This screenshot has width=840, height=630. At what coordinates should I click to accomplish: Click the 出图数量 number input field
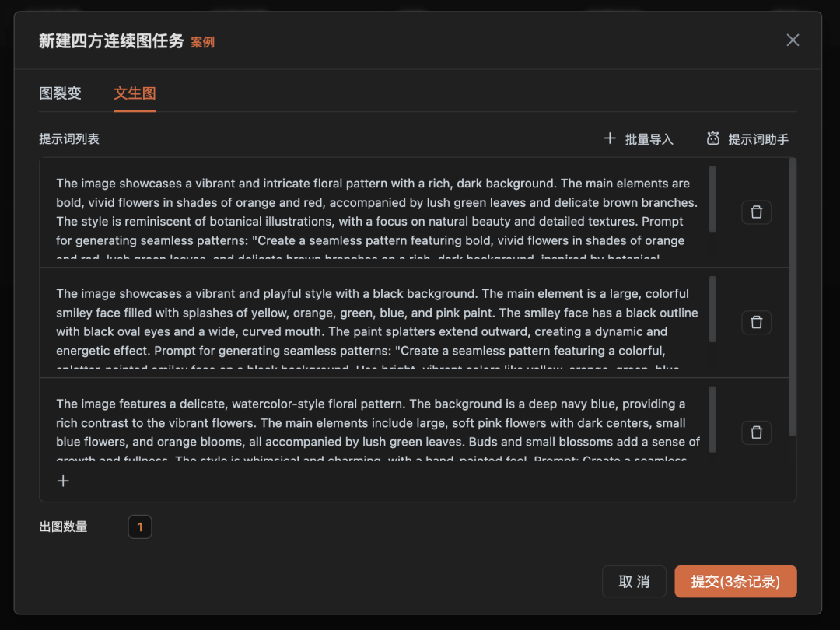(x=140, y=527)
